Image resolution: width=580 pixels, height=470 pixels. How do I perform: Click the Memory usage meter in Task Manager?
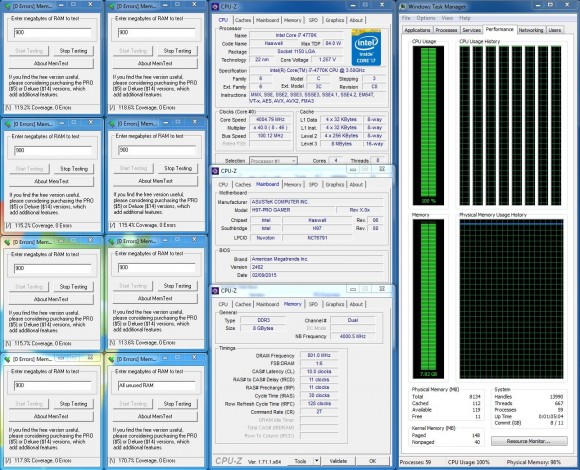428,299
